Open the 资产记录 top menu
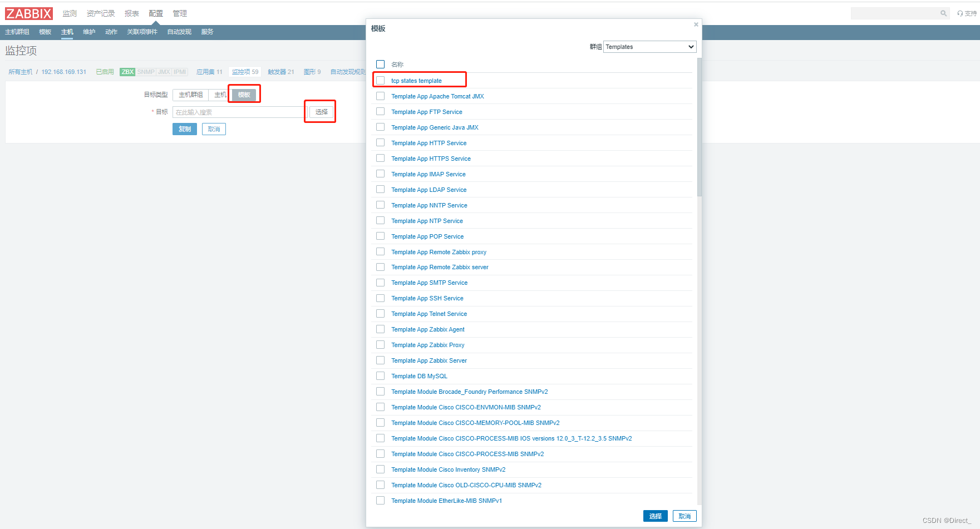Screen dimensions: 980x529 (101, 13)
